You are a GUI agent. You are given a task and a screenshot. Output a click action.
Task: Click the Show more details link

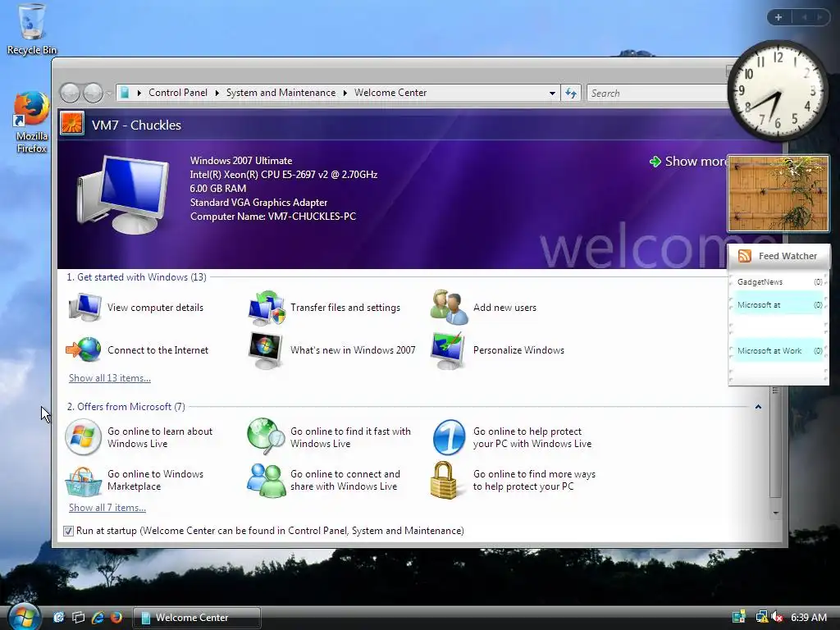pyautogui.click(x=689, y=162)
